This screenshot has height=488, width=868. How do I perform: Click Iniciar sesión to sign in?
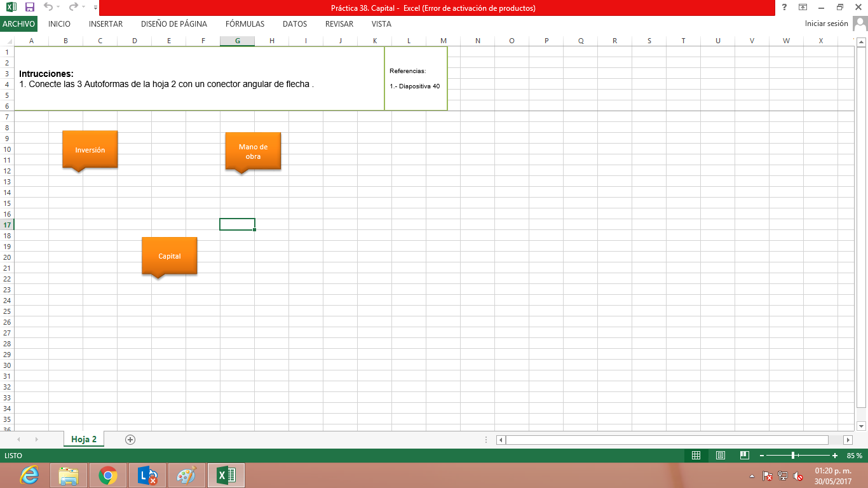coord(826,24)
